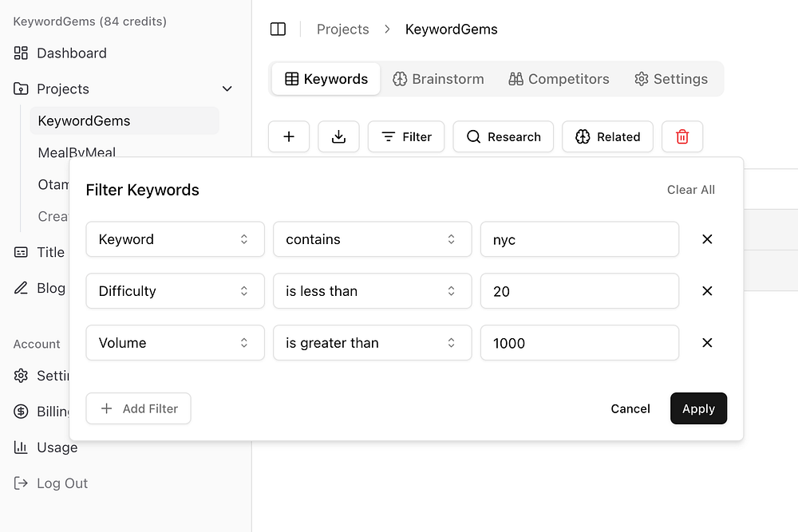Viewport: 798px width, 532px height.
Task: Open the 'is less than' operator dropdown
Action: coord(372,291)
